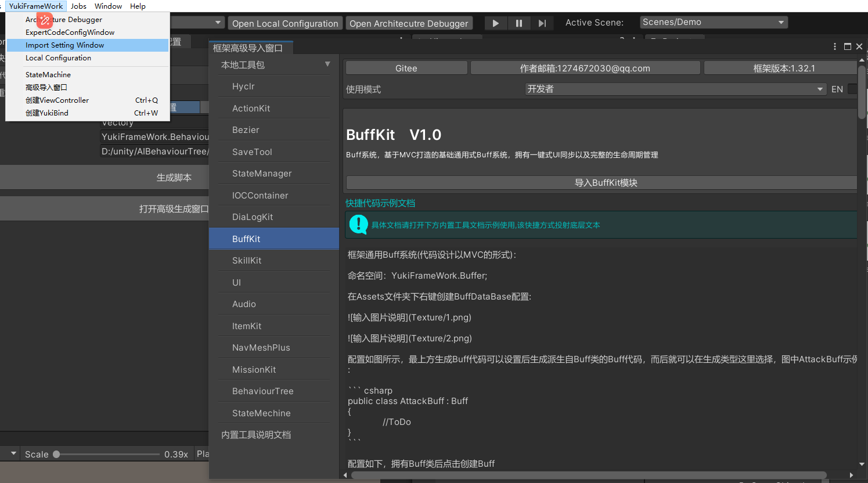868x483 pixels.
Task: Select the 框架高级导入窗口 tab
Action: [251, 48]
